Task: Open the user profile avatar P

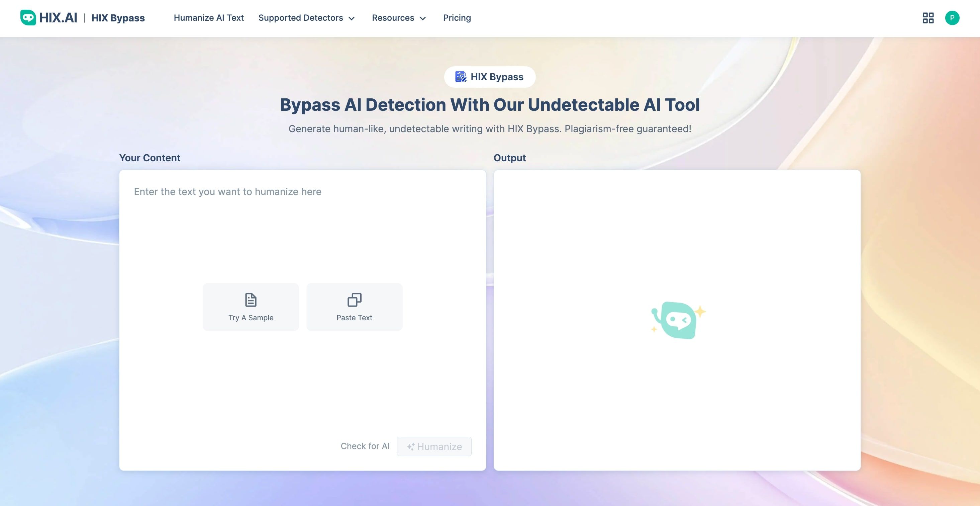Action: (x=952, y=18)
